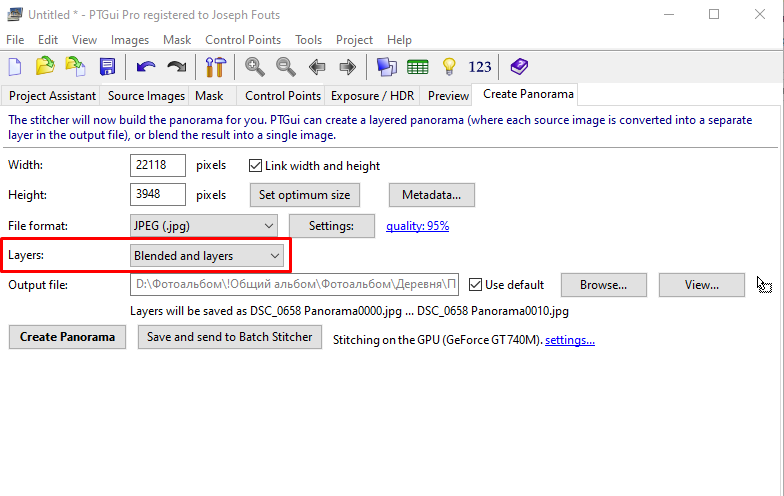784x496 pixels.
Task: Switch to the Exposure / HDR tab
Action: [x=372, y=96]
